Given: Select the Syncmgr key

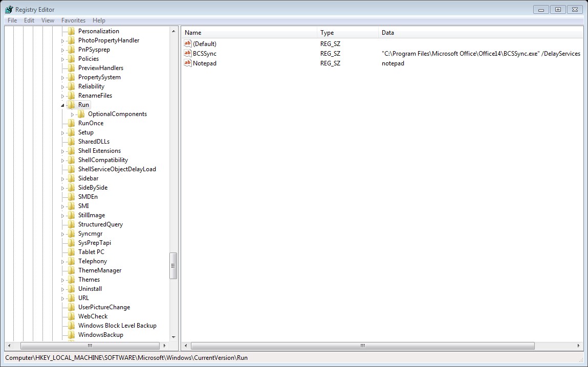Looking at the screenshot, I should click(91, 234).
